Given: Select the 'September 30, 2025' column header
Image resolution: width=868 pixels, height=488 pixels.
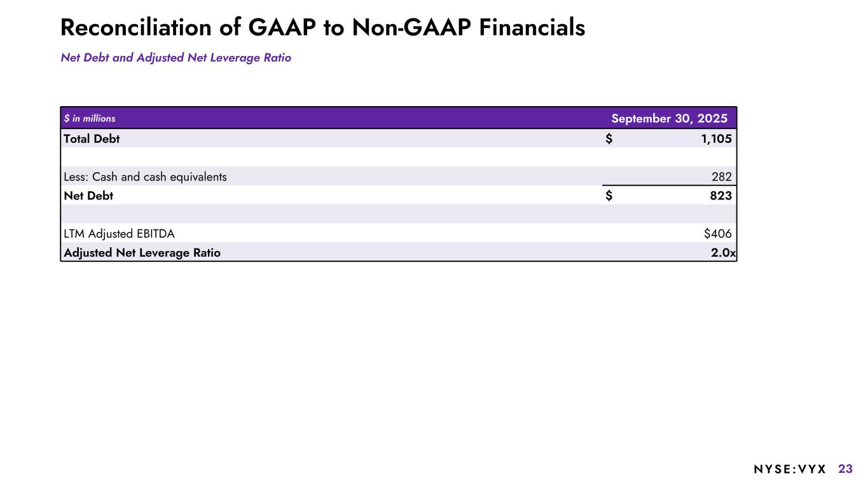Looking at the screenshot, I should point(669,118).
